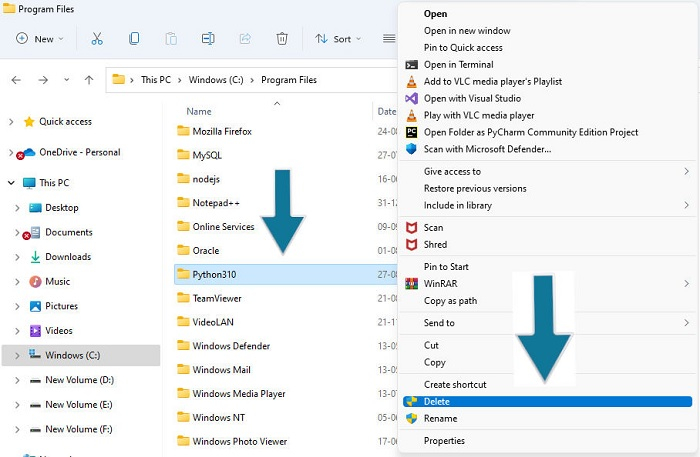Viewport: 700px width, 457px height.
Task: Open New Volume (D:) in sidebar
Action: click(x=79, y=380)
